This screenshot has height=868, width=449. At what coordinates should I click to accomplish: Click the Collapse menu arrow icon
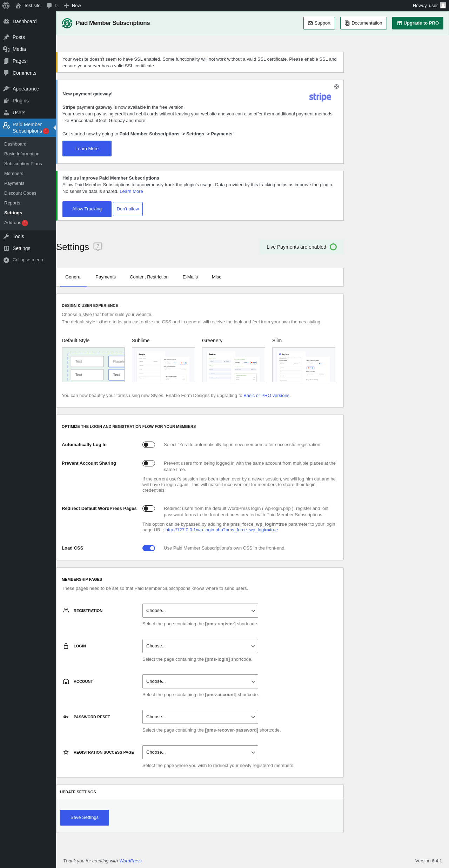[6, 260]
